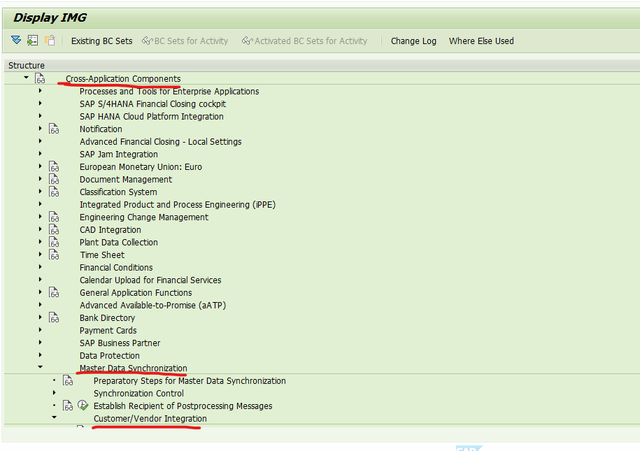Expand Advanced Available-to-Promise (aATP) node
The image size is (640, 451).
[40, 304]
